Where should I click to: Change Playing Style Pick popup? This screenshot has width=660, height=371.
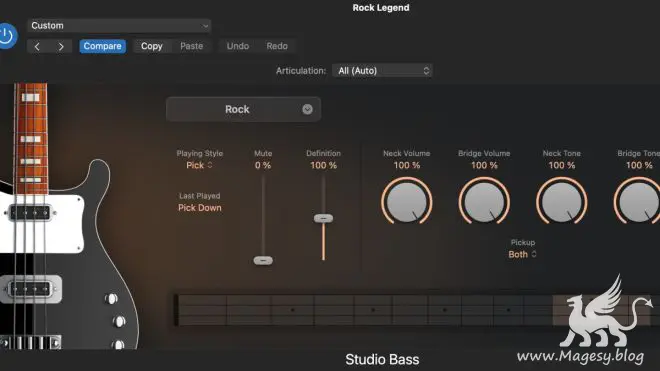pos(200,165)
